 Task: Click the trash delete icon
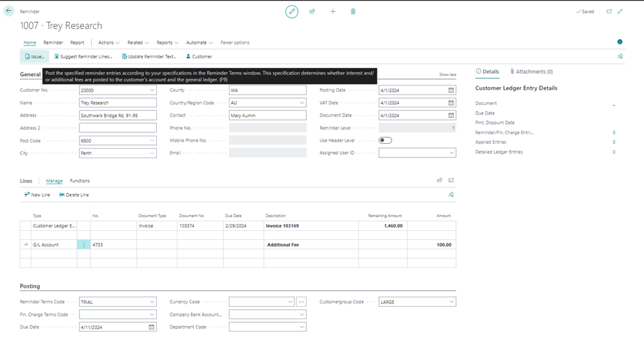(x=353, y=12)
